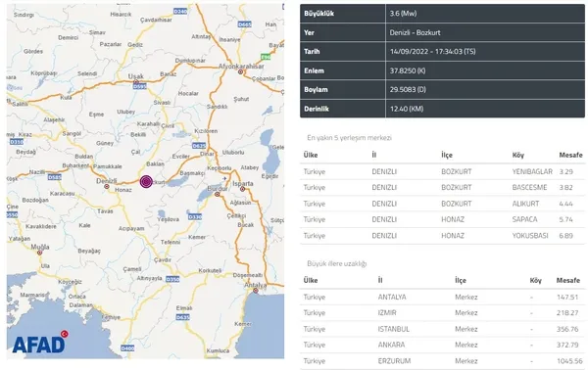588x370 pixels.
Task: Click the SAPACA village cell
Action: pos(524,219)
